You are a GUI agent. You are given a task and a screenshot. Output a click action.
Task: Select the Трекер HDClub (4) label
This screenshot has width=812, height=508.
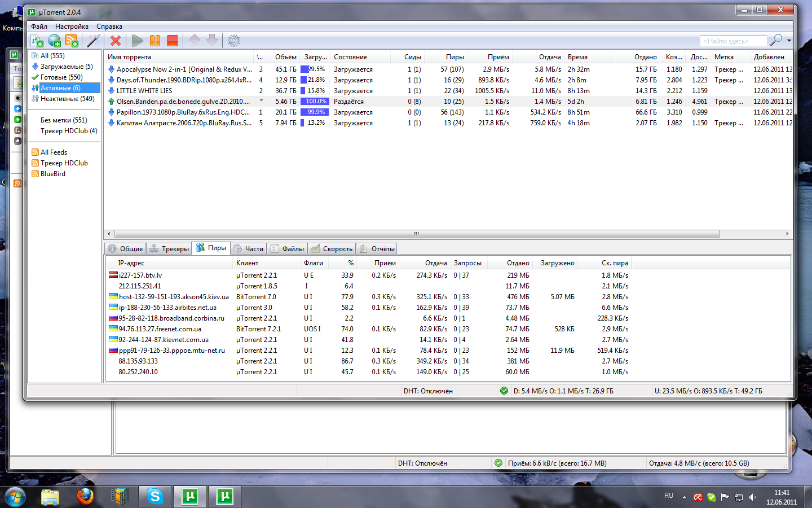pyautogui.click(x=69, y=131)
